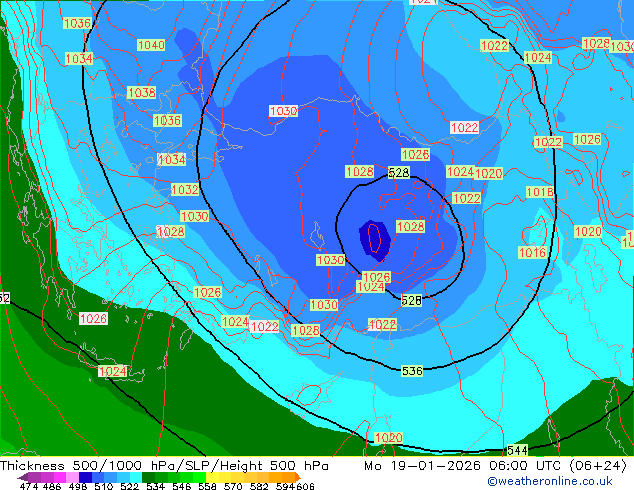The height and width of the screenshot is (490, 634).
Task: Click the purple arrow at legend's left end
Action: [x=22, y=477]
